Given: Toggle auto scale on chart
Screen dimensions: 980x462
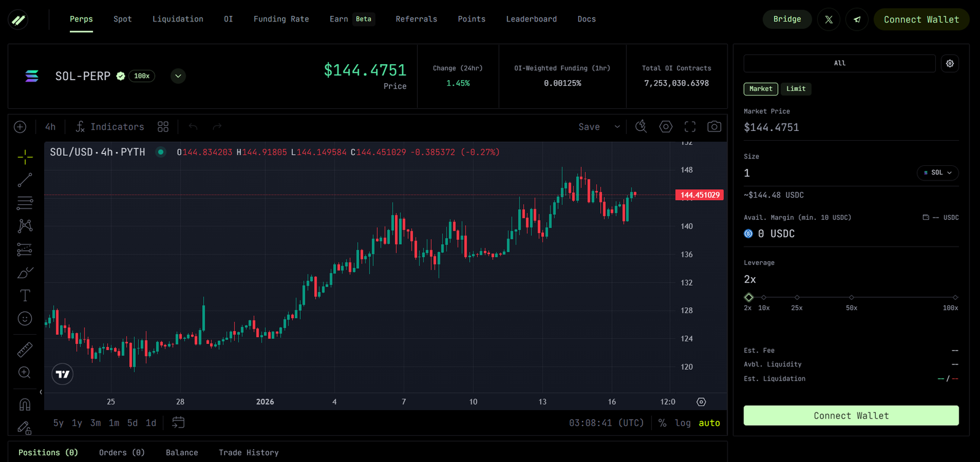Looking at the screenshot, I should click(709, 423).
